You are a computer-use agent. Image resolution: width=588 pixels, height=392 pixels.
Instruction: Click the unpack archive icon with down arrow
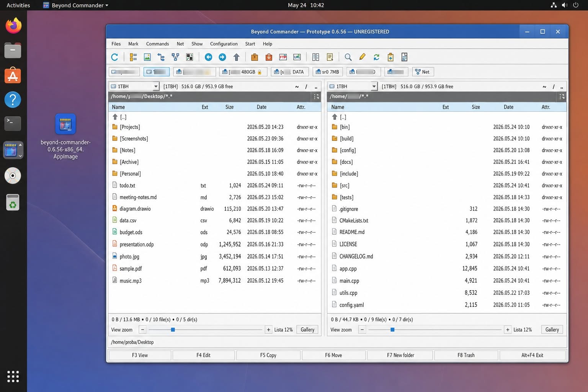tap(269, 57)
